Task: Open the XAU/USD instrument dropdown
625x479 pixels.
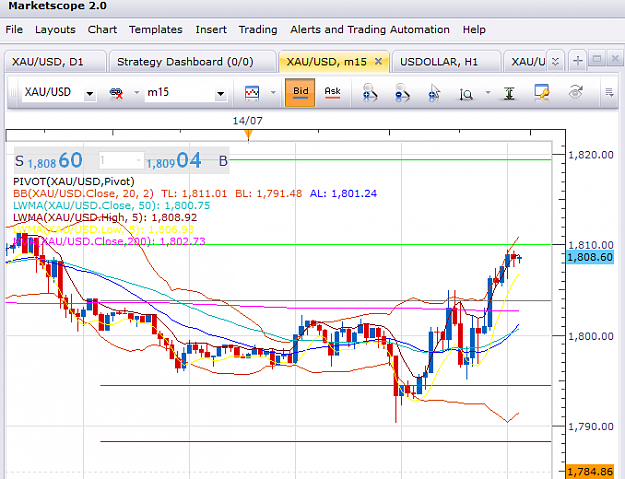Action: 90,94
